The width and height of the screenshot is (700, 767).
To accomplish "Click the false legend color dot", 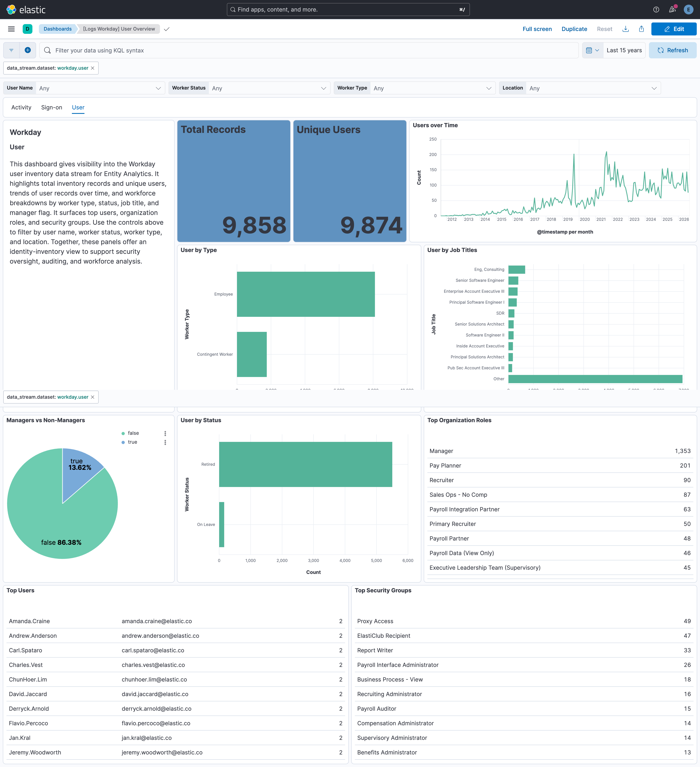I will click(x=123, y=433).
